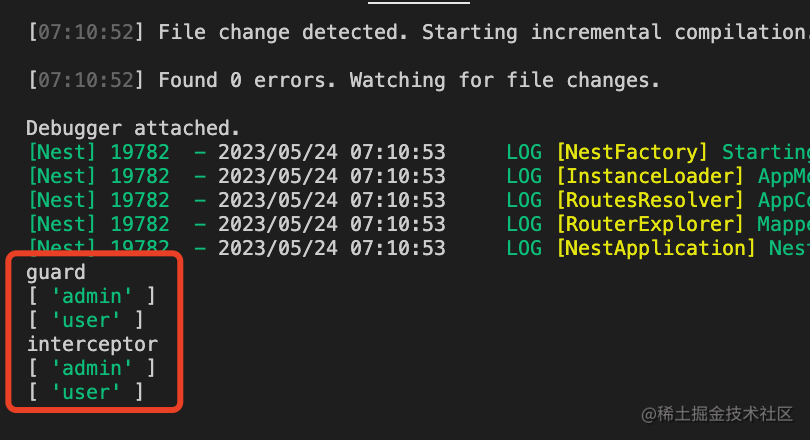Screen dimensions: 810x440
Task: Click the 'Debugger attached.' line
Action: click(x=133, y=128)
